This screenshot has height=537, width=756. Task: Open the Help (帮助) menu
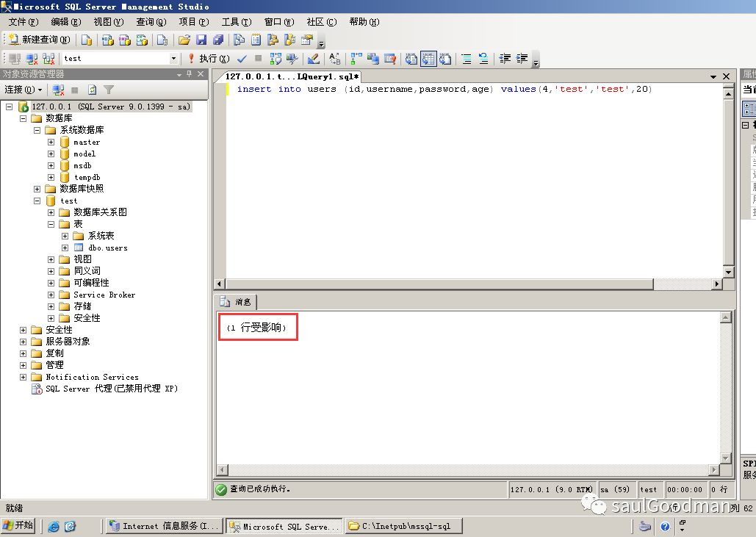(x=364, y=22)
